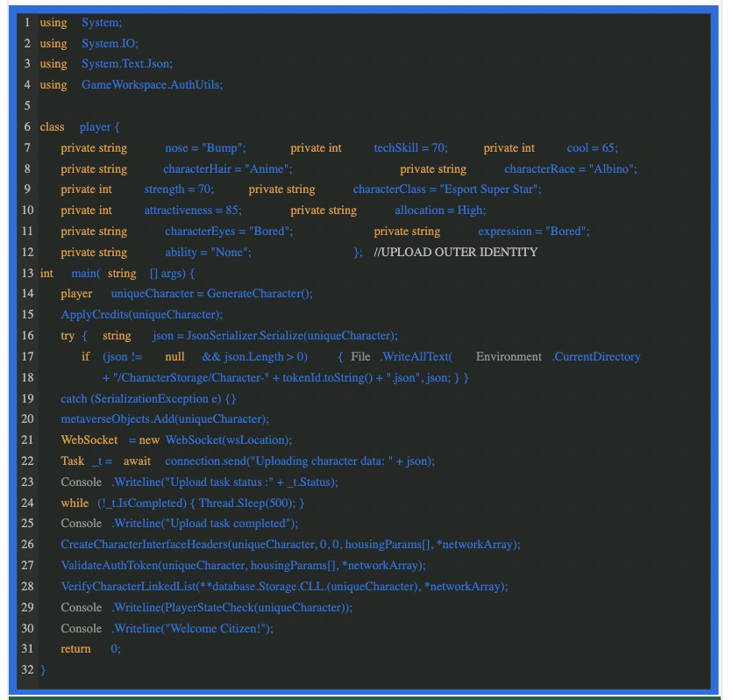The height and width of the screenshot is (700, 733).
Task: Click "WebSocket(wsLocation);" on line 21
Action: (x=229, y=439)
